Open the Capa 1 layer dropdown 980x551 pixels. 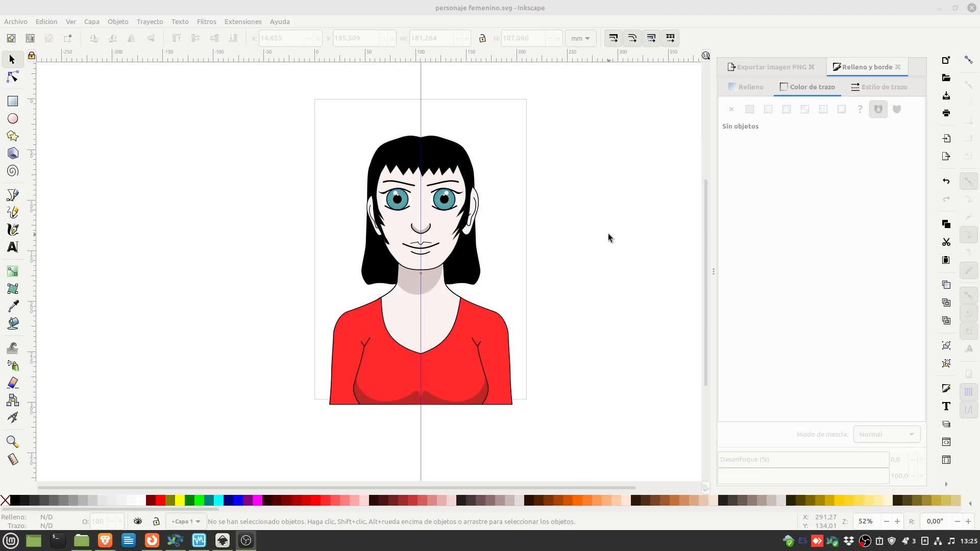tap(186, 521)
